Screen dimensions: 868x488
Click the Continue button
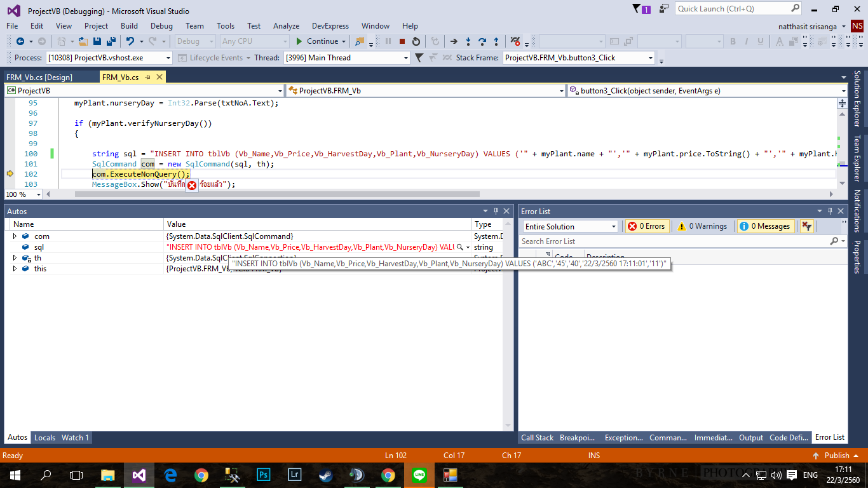click(x=317, y=41)
